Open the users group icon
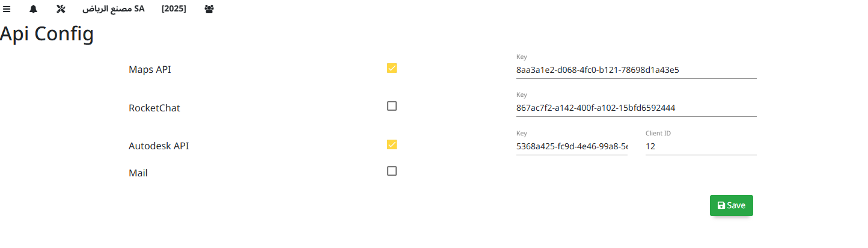 point(209,9)
